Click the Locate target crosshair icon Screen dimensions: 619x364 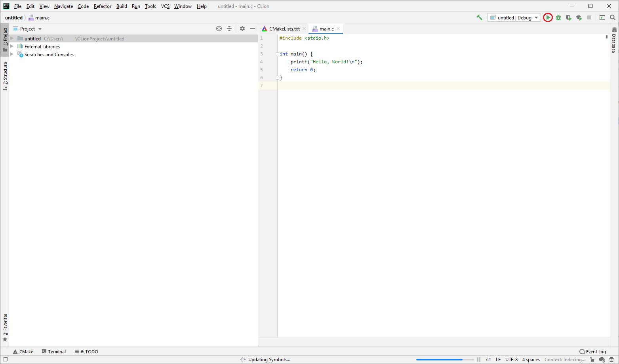coord(219,29)
